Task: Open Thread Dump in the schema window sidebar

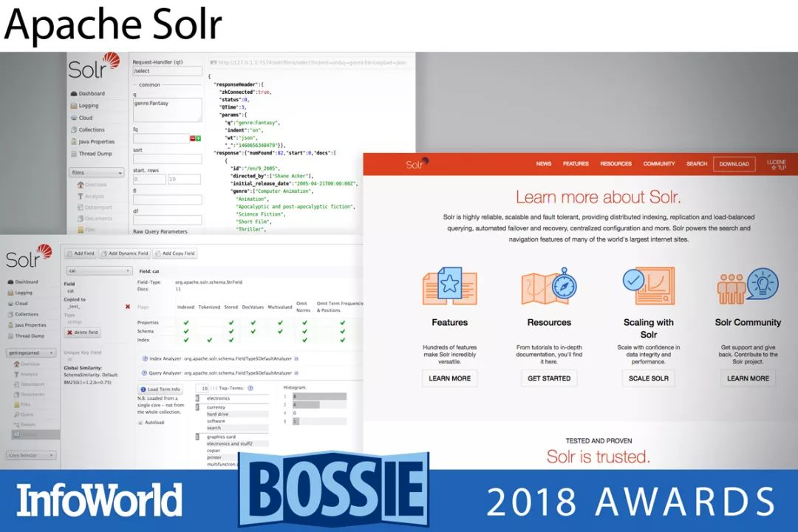Action: pos(26,336)
